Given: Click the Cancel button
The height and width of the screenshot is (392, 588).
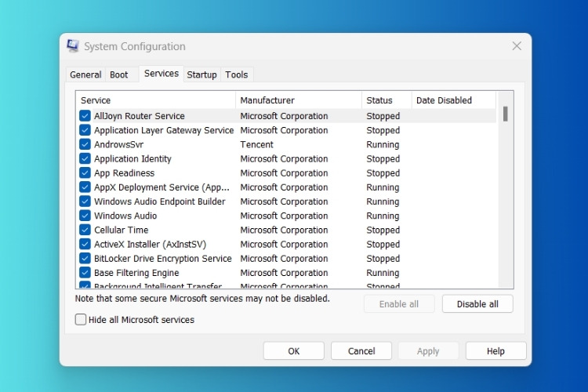Looking at the screenshot, I should click(x=361, y=351).
